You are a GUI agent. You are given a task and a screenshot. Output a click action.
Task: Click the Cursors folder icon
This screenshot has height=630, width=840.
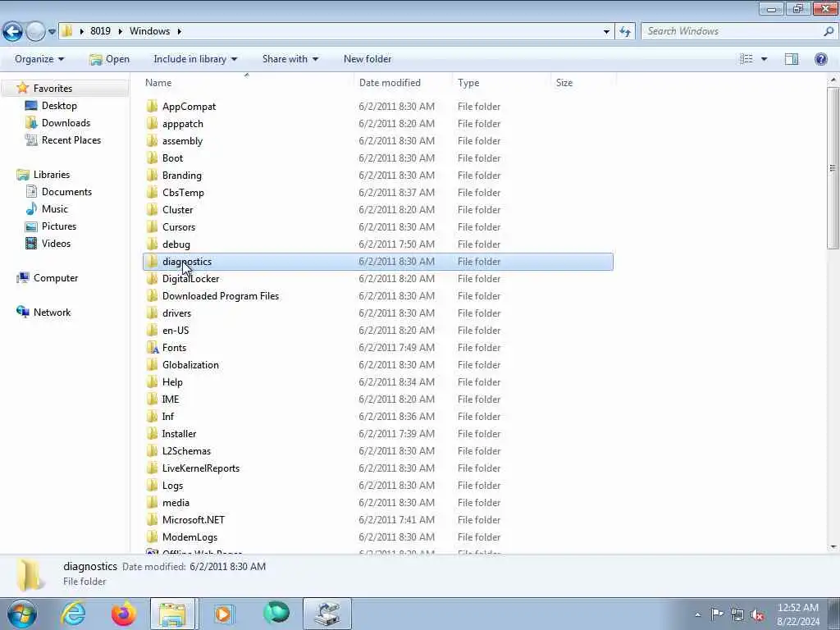tap(152, 226)
